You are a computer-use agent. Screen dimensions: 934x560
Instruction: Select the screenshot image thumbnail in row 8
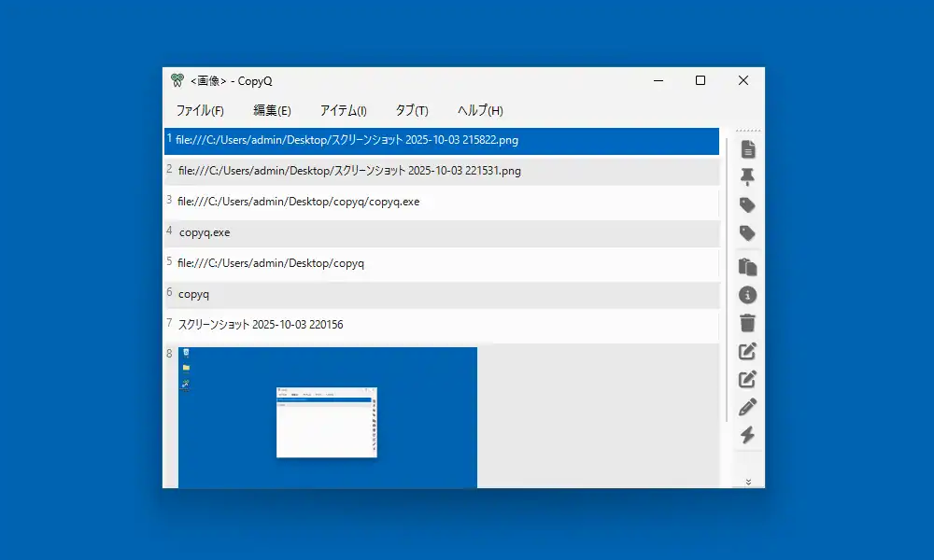coord(327,417)
